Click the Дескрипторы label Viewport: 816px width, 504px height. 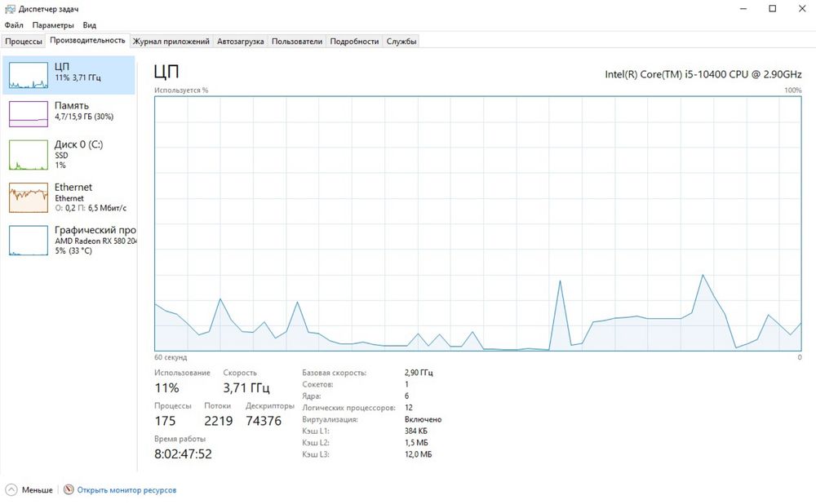[269, 405]
